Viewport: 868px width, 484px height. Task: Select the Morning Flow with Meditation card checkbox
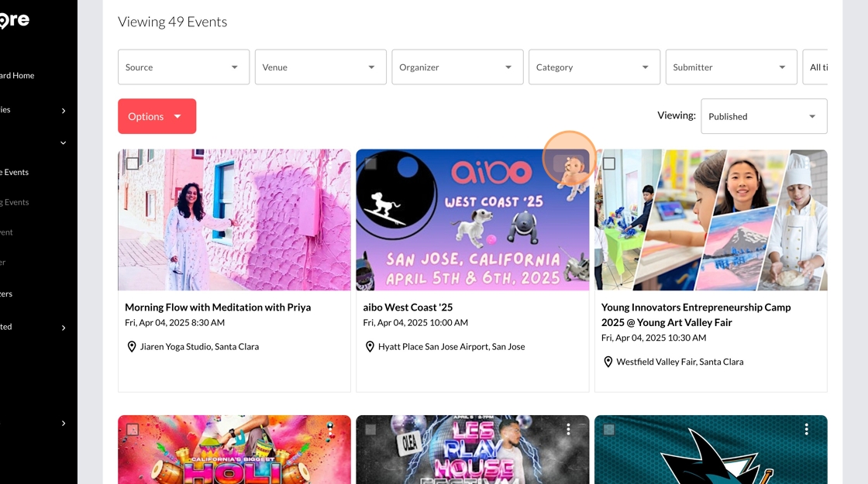pos(133,163)
